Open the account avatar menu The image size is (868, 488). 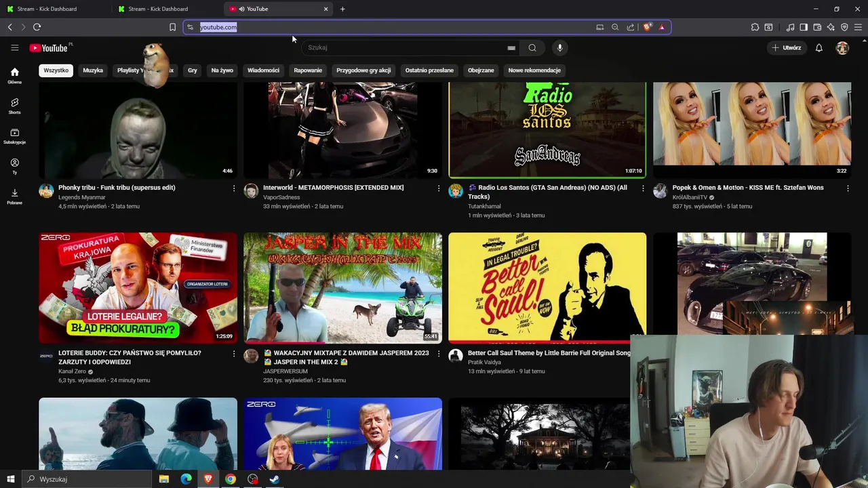point(842,47)
